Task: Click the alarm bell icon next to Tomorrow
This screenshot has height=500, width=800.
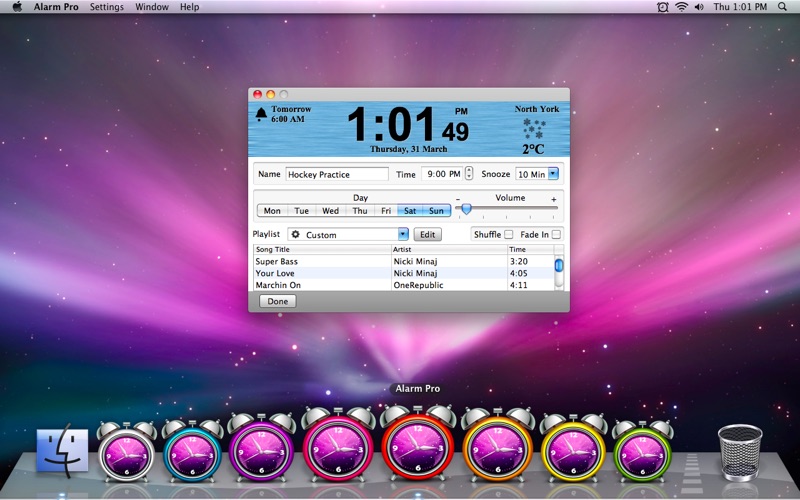Action: pyautogui.click(x=261, y=114)
